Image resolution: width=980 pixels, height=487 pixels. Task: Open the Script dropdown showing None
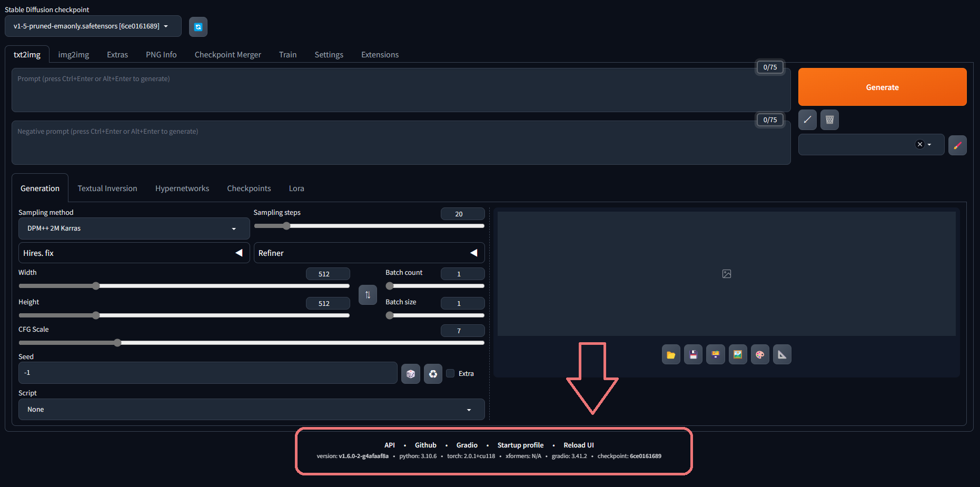click(x=251, y=409)
